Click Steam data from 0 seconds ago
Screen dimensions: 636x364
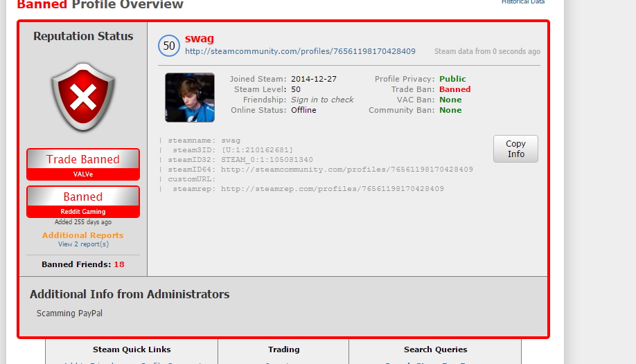coord(487,51)
